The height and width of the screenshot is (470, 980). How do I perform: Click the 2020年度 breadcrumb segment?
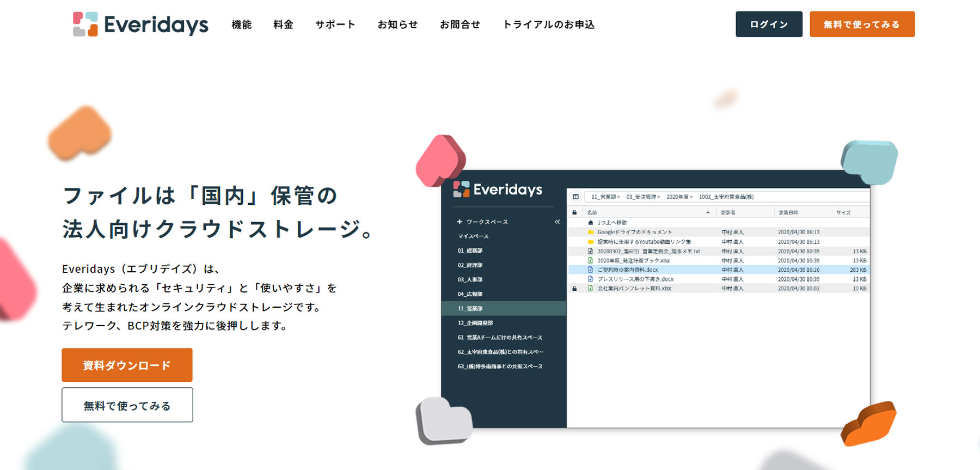point(678,197)
